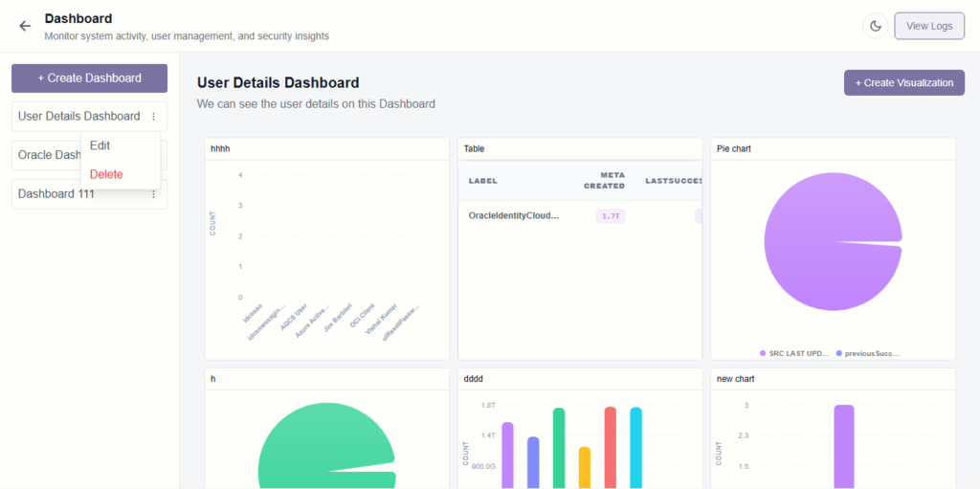This screenshot has height=489, width=980.
Task: Open three-dot menu for User Details Dashboard
Action: click(153, 117)
